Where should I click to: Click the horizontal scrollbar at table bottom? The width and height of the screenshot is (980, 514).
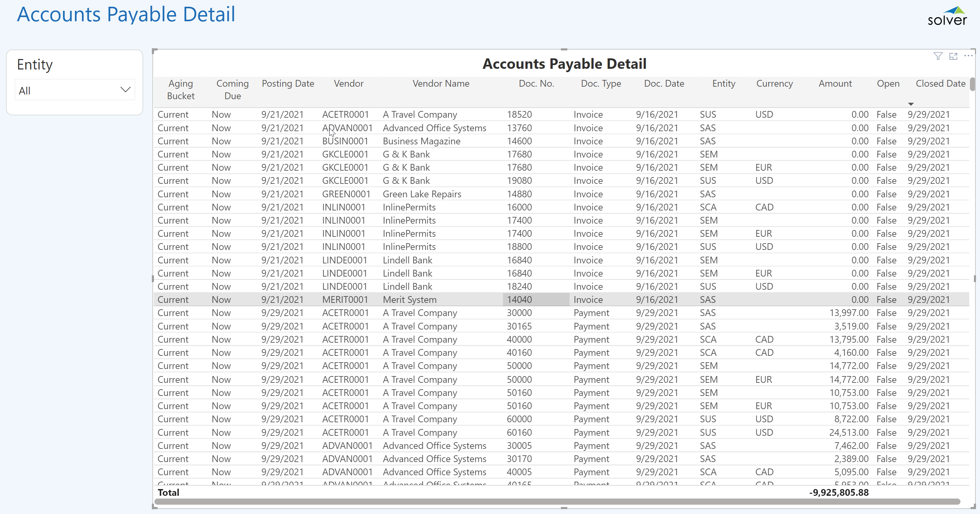(x=557, y=502)
